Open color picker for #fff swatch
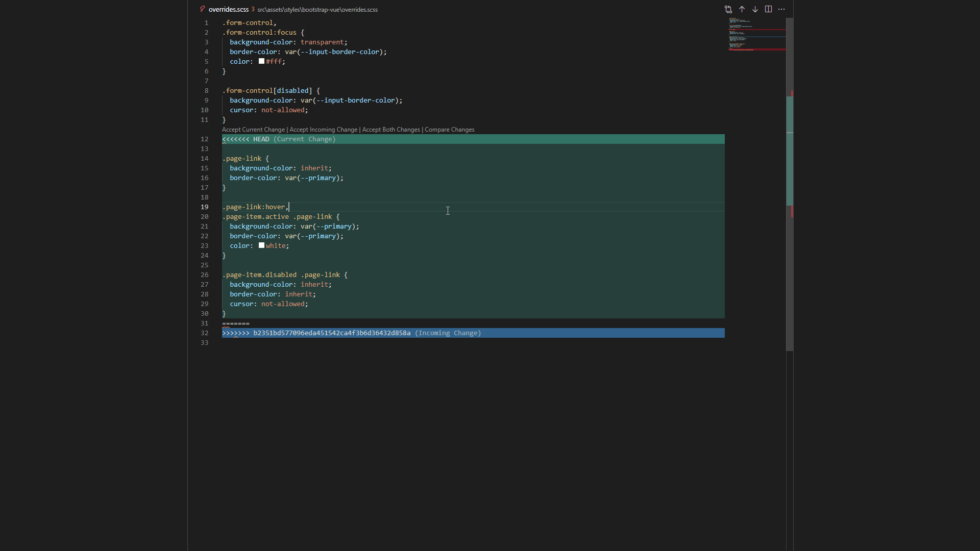The width and height of the screenshot is (980, 551). 261,61
